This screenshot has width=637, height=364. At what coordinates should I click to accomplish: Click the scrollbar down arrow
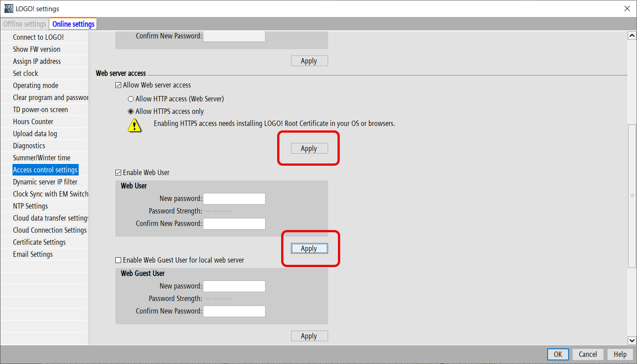tap(632, 340)
